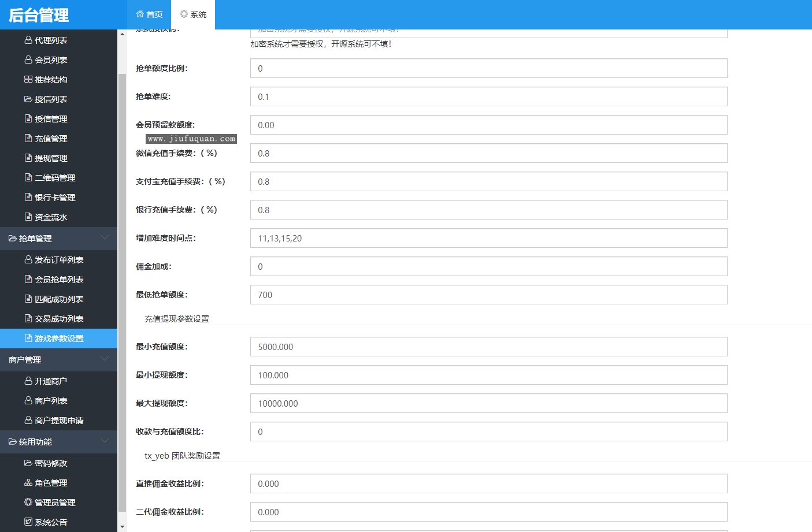Go to 匹配成功列表 page
Image resolution: width=812 pixels, height=532 pixels.
pyautogui.click(x=58, y=299)
